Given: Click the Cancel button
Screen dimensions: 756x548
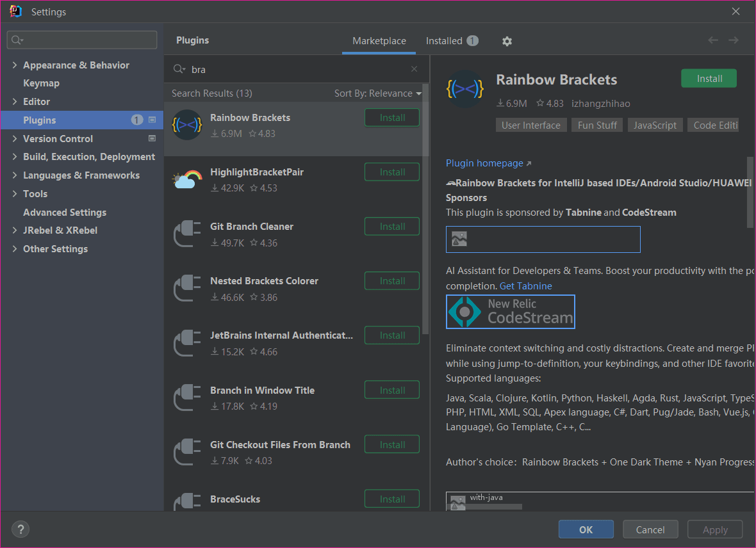Looking at the screenshot, I should point(650,529).
